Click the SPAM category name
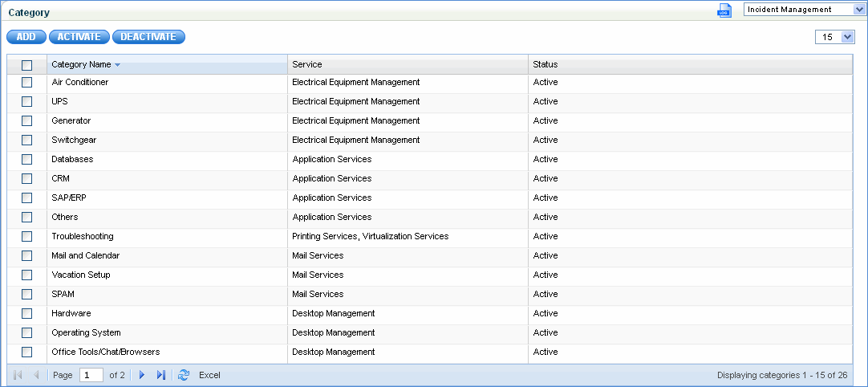 point(63,294)
